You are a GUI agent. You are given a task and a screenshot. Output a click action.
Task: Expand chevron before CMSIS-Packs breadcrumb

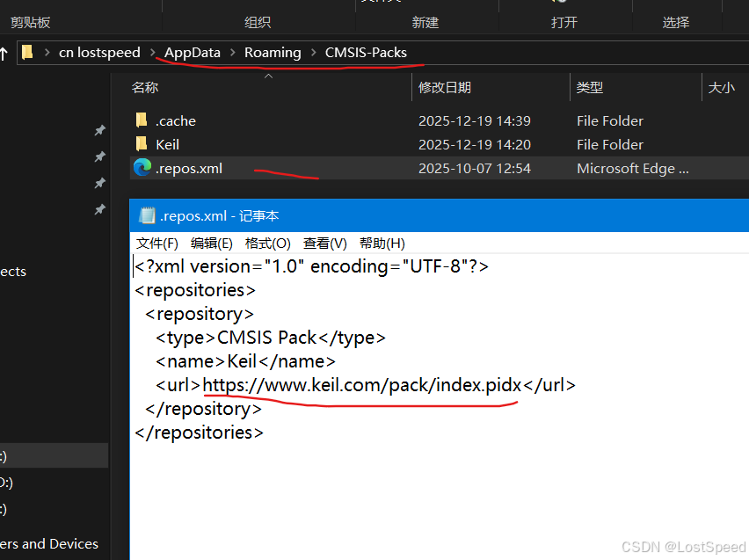point(313,53)
